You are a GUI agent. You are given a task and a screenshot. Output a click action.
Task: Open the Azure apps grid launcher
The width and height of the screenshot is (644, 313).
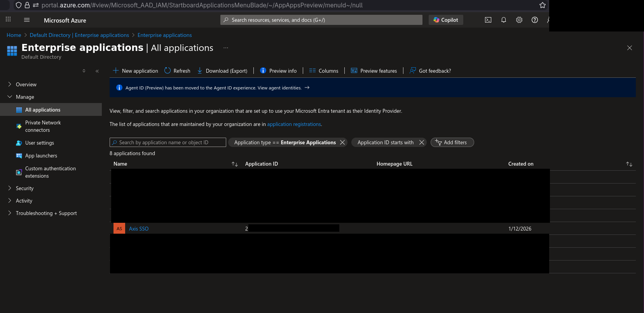point(8,19)
